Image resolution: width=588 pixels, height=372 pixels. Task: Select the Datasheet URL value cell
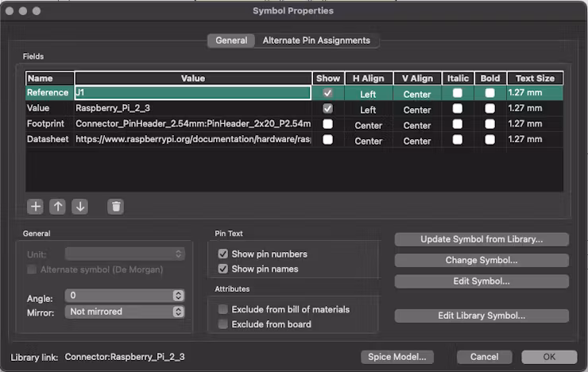point(192,140)
